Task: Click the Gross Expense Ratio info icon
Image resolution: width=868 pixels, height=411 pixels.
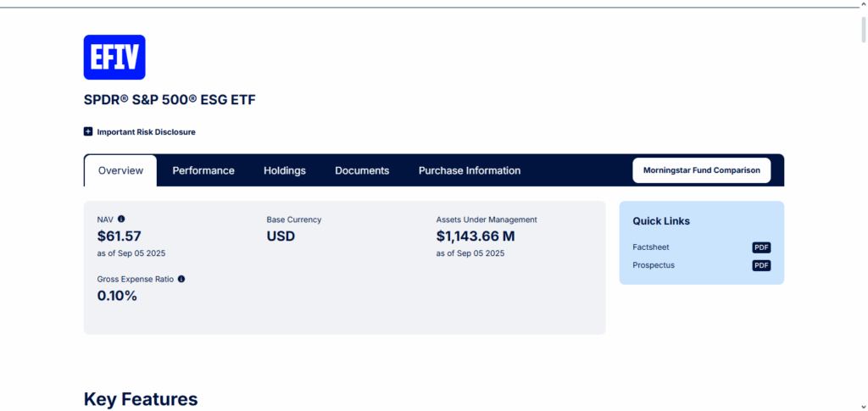Action: [181, 279]
